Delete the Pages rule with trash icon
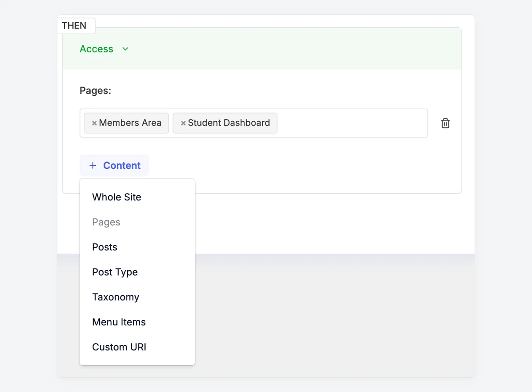Screen dimensions: 532x392 [445, 123]
